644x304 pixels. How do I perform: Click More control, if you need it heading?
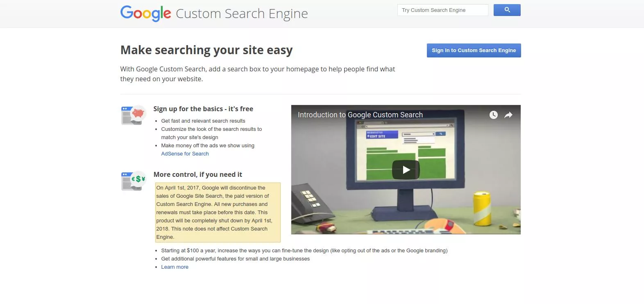tap(197, 174)
